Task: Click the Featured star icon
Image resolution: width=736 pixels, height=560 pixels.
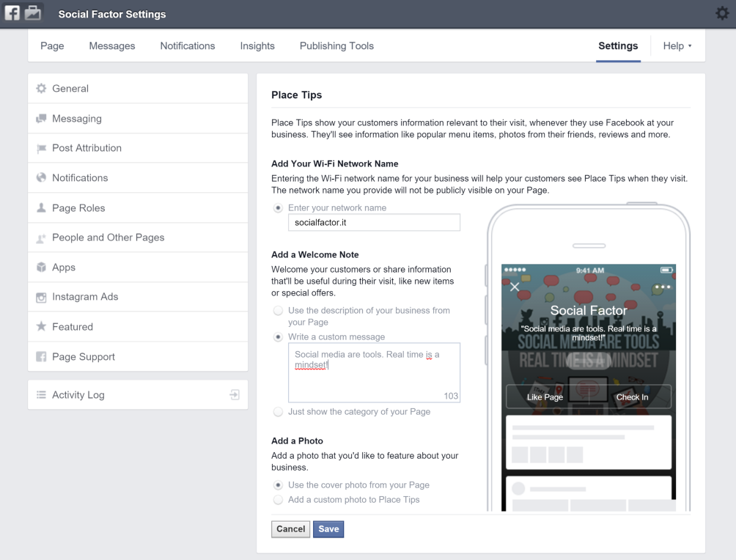Action: point(41,326)
